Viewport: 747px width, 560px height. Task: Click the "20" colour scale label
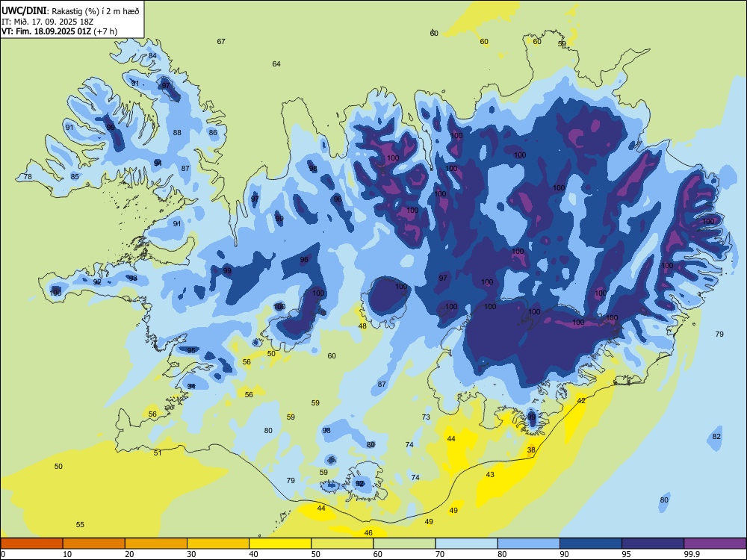click(129, 554)
